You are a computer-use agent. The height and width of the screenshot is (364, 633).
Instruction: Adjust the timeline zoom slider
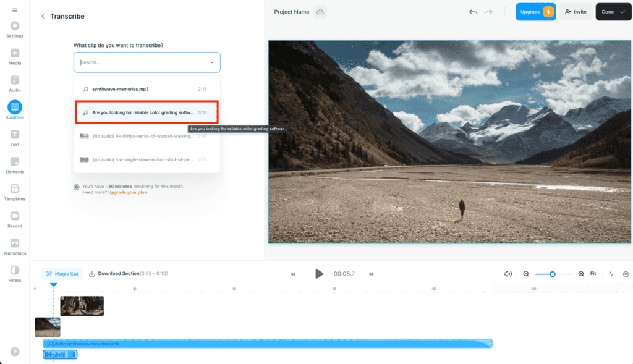[553, 274]
